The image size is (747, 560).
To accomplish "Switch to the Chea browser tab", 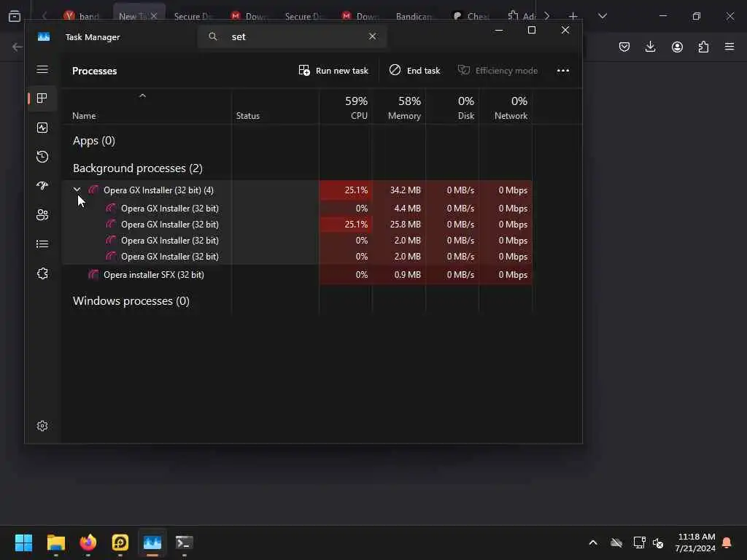I will point(471,16).
